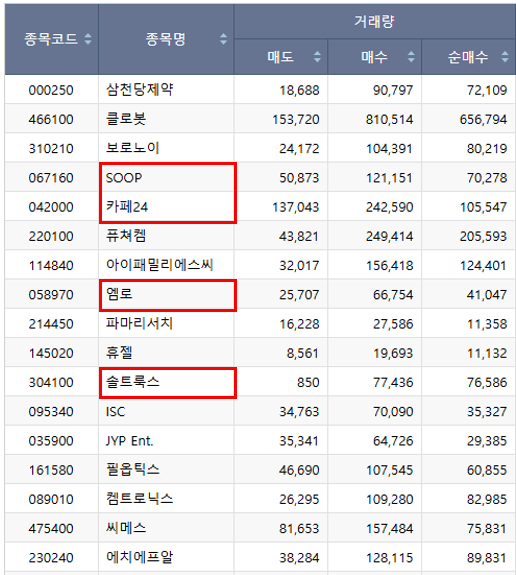Click stock code 230240
This screenshot has width=516, height=575.
(51, 558)
